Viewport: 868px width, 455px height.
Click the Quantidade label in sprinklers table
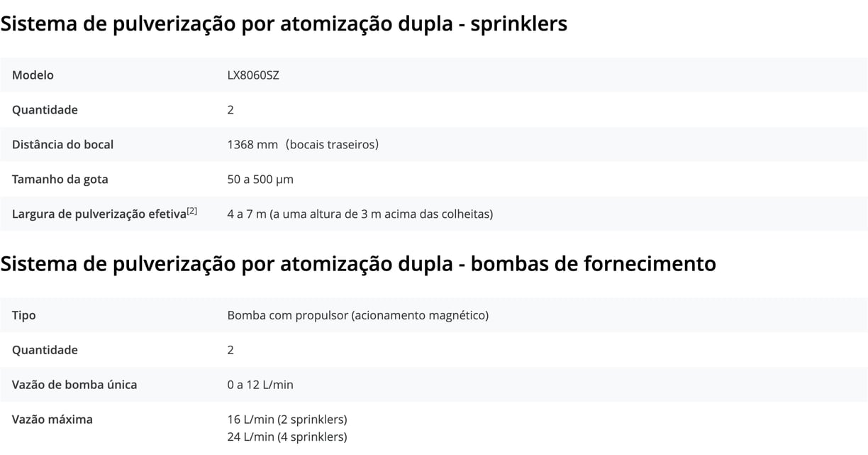[x=45, y=110]
